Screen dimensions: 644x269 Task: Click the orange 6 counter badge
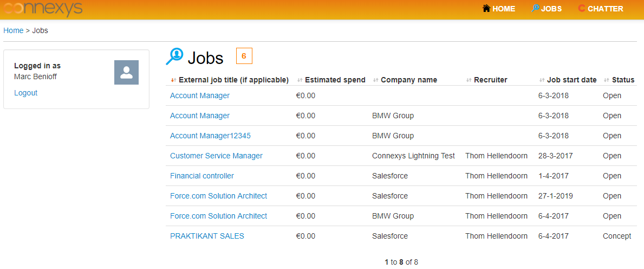(x=244, y=56)
